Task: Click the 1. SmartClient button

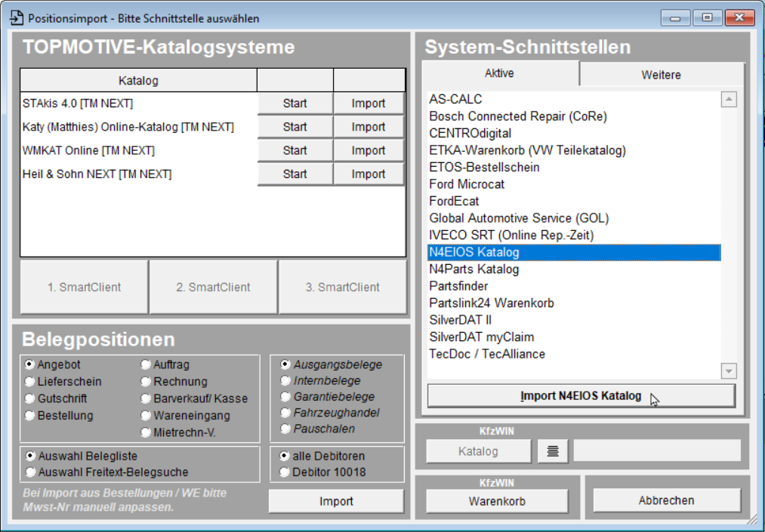Action: coord(84,288)
